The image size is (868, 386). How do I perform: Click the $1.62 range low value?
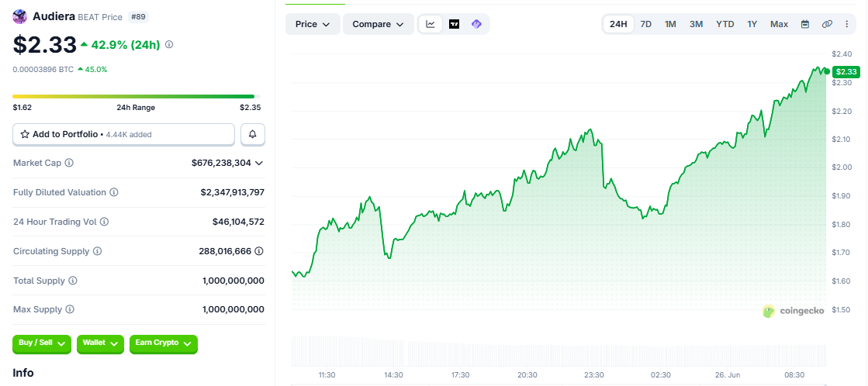22,108
